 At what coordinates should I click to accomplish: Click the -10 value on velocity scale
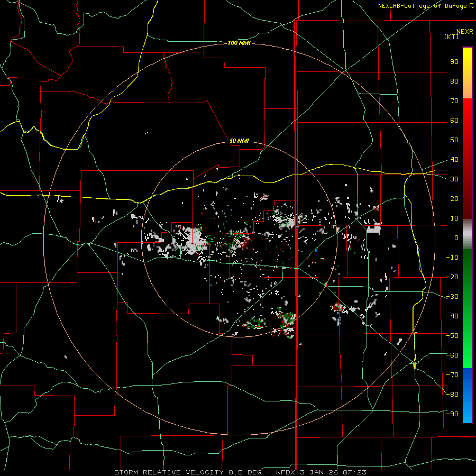click(x=452, y=258)
